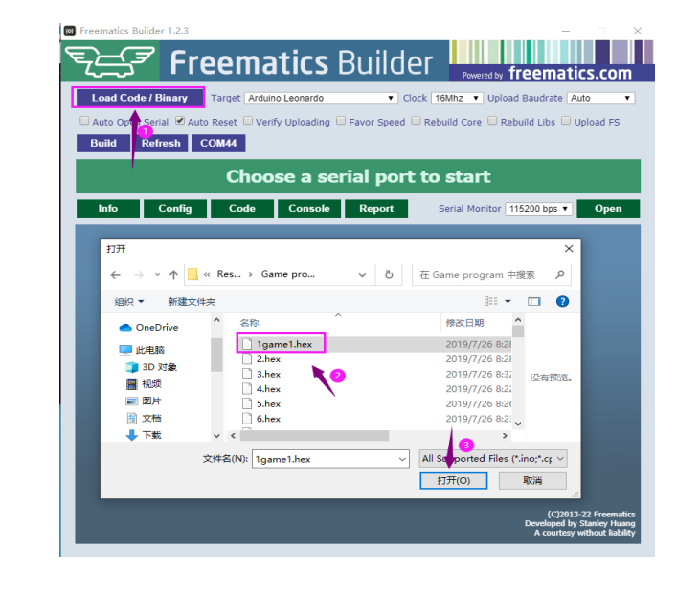This screenshot has width=700, height=596.
Task: Click file list vertical scroll down arrow
Action: click(518, 424)
